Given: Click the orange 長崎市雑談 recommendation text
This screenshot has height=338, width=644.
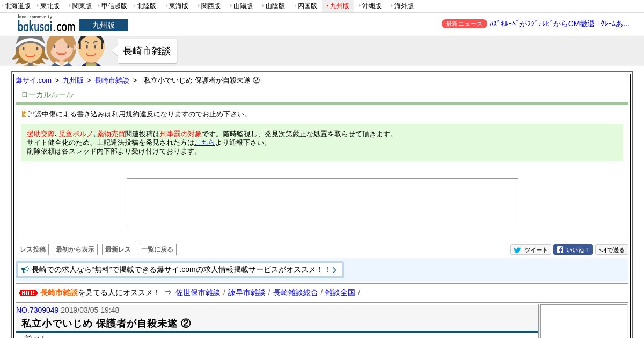Looking at the screenshot, I should (59, 292).
